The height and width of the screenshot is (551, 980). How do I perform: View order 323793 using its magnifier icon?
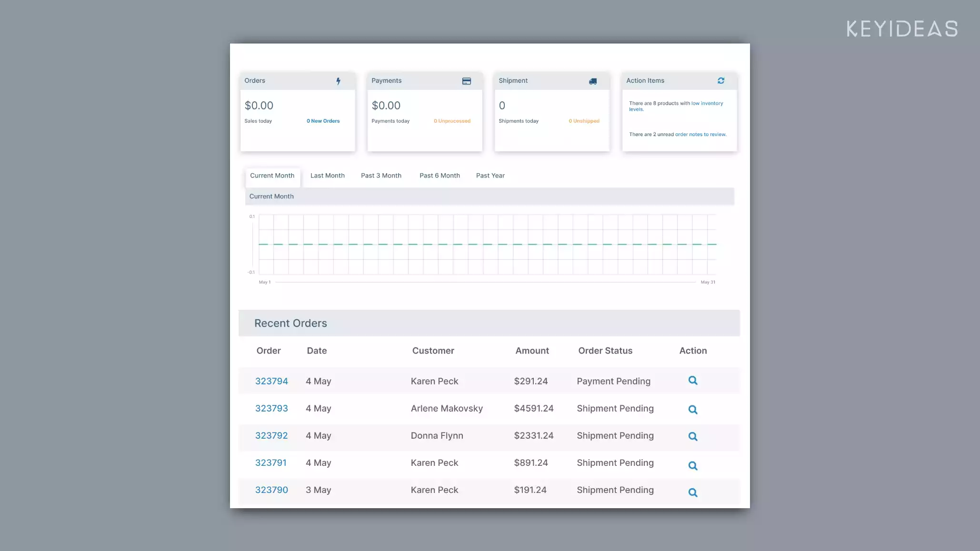(x=693, y=410)
